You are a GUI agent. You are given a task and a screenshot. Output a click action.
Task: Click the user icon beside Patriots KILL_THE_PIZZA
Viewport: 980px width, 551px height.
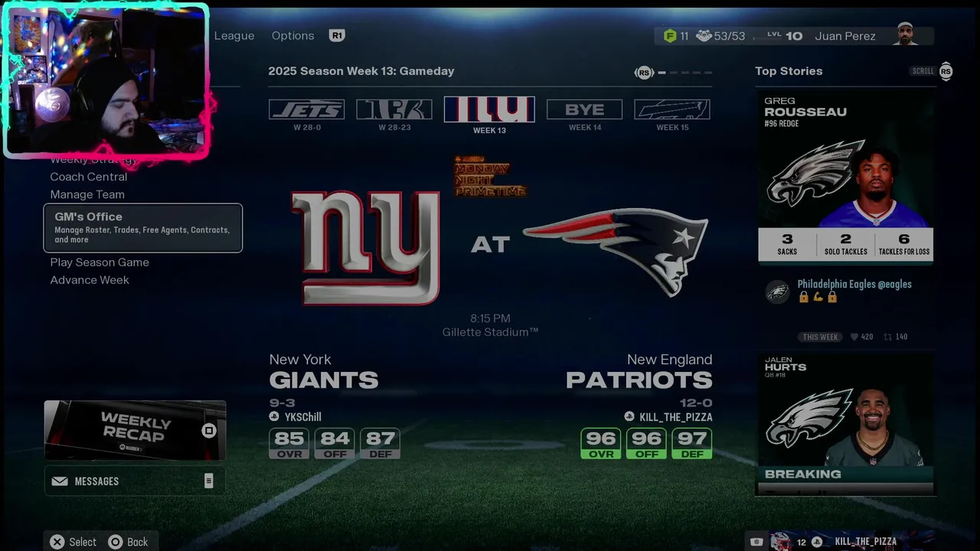point(629,417)
